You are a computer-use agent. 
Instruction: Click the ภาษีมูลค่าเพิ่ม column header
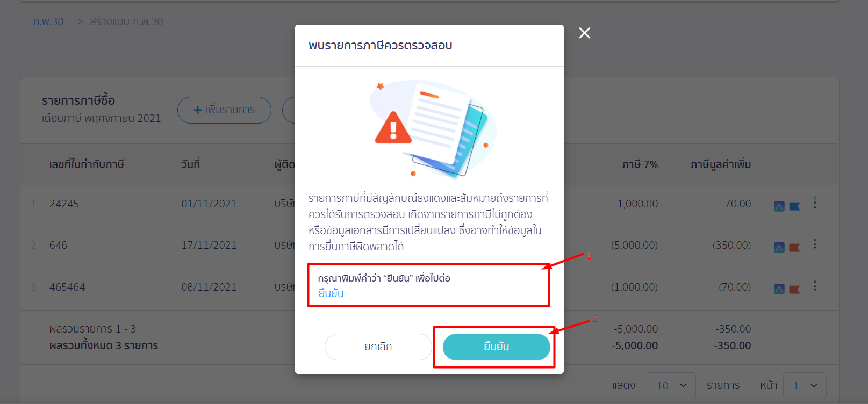tap(721, 164)
